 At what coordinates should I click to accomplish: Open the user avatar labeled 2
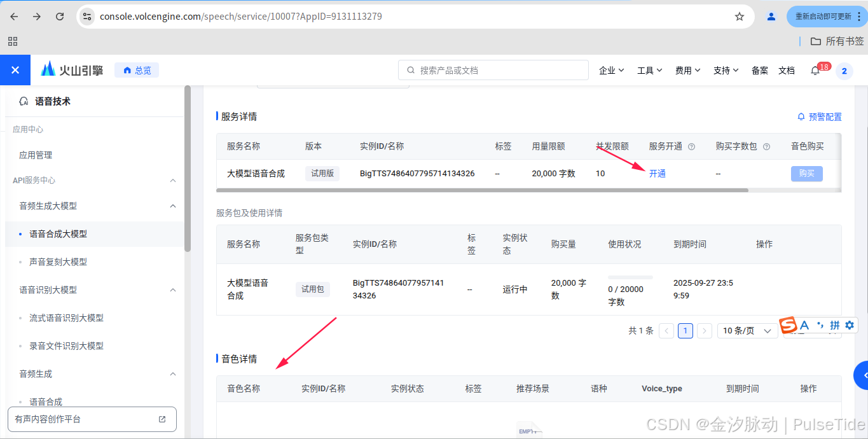pyautogui.click(x=844, y=71)
